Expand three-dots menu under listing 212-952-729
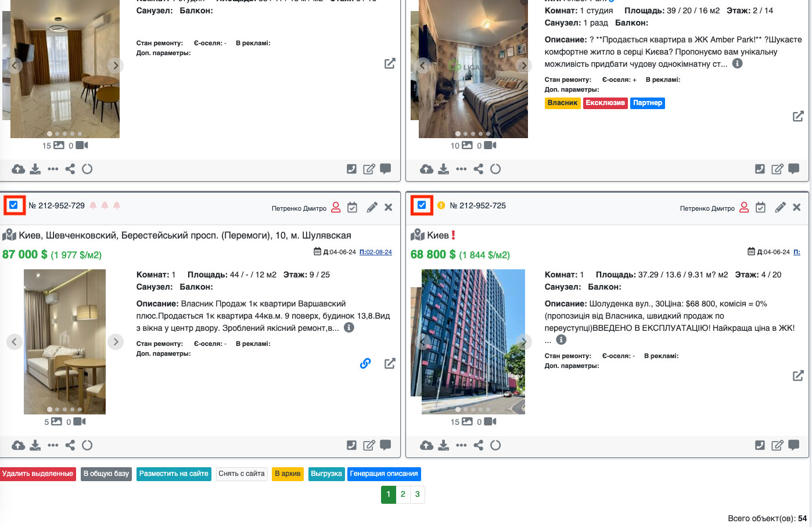This screenshot has width=812, height=527. pyautogui.click(x=53, y=445)
